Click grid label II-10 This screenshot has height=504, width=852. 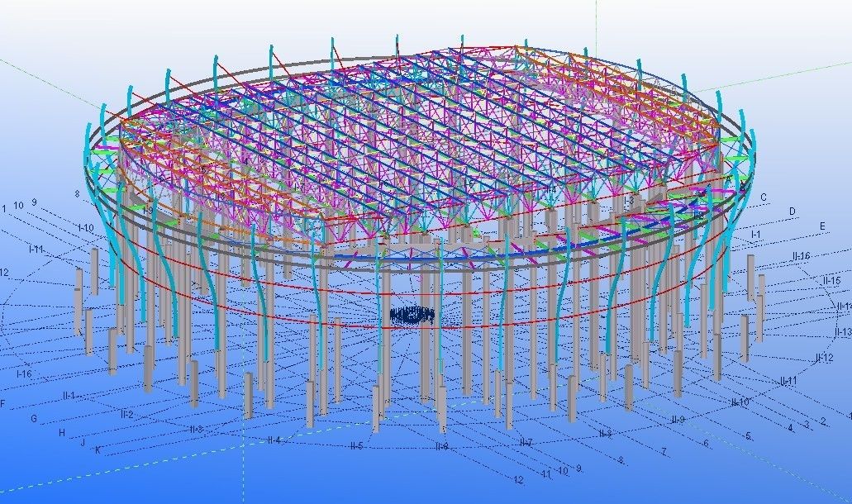740,402
